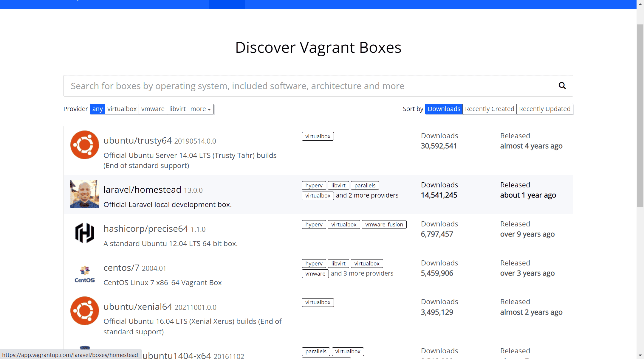Select the 'any' provider filter

(97, 109)
